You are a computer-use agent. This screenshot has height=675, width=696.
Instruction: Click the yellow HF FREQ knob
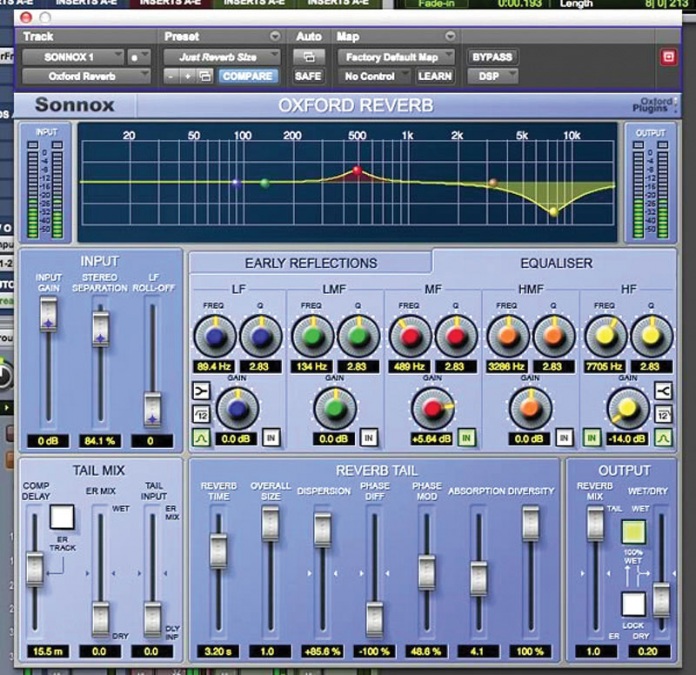[605, 337]
